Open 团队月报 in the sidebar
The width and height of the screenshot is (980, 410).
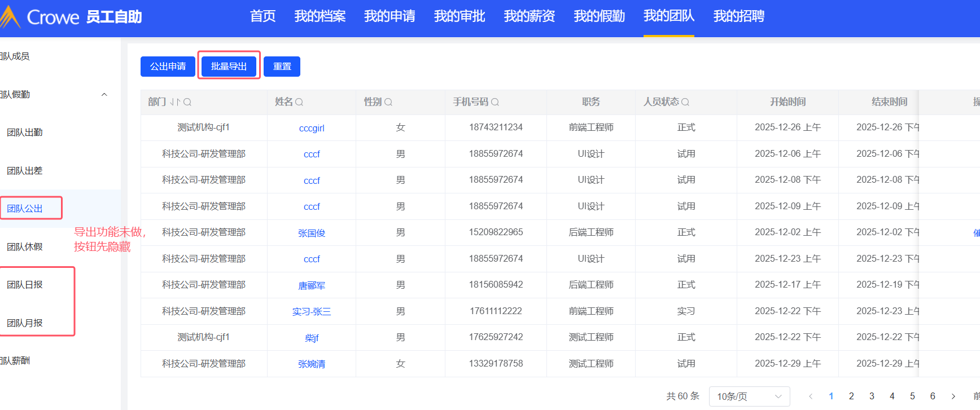point(25,323)
